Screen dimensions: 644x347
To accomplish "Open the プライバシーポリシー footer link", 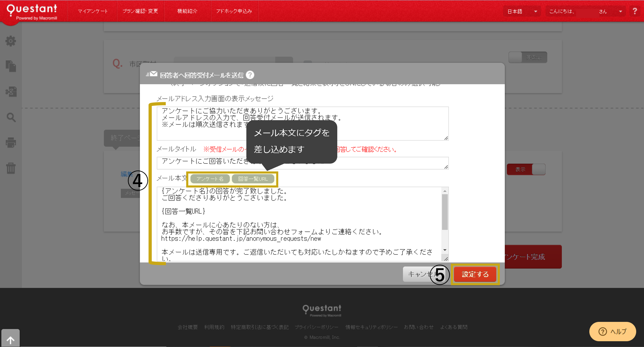I will point(317,327).
